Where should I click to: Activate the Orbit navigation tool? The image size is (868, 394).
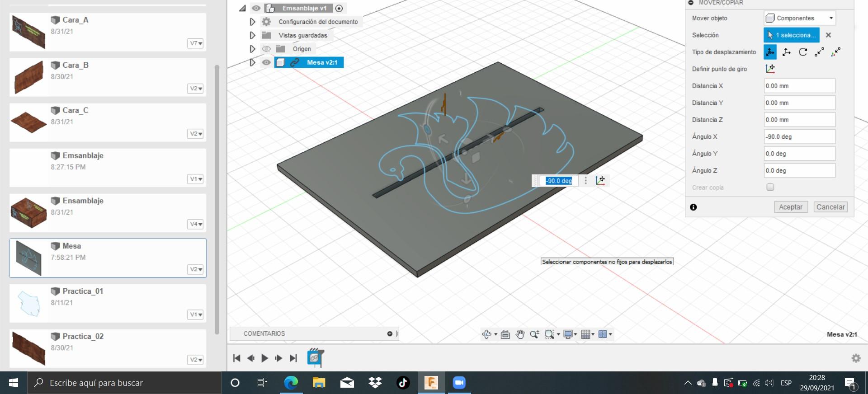[x=487, y=334]
